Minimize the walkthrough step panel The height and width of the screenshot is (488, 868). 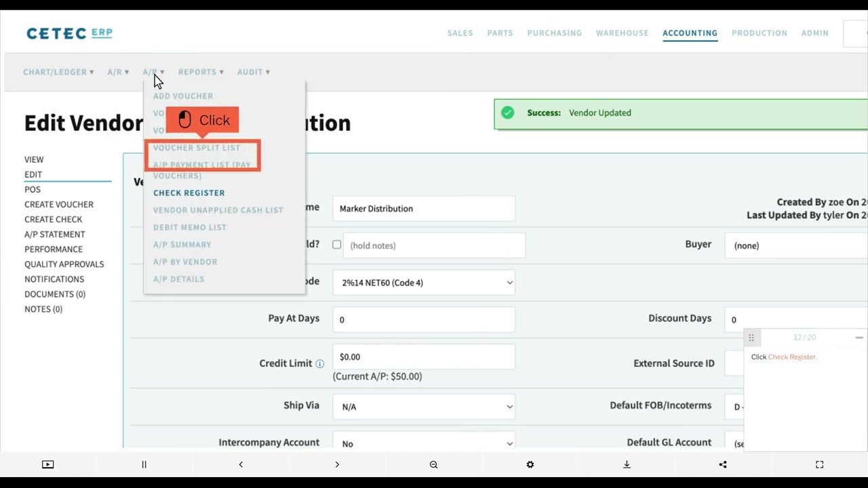pos(859,338)
